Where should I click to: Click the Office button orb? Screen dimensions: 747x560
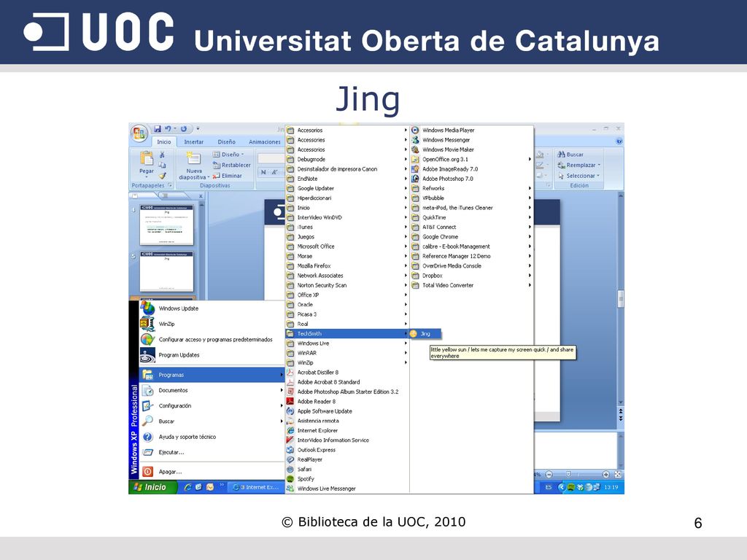139,134
